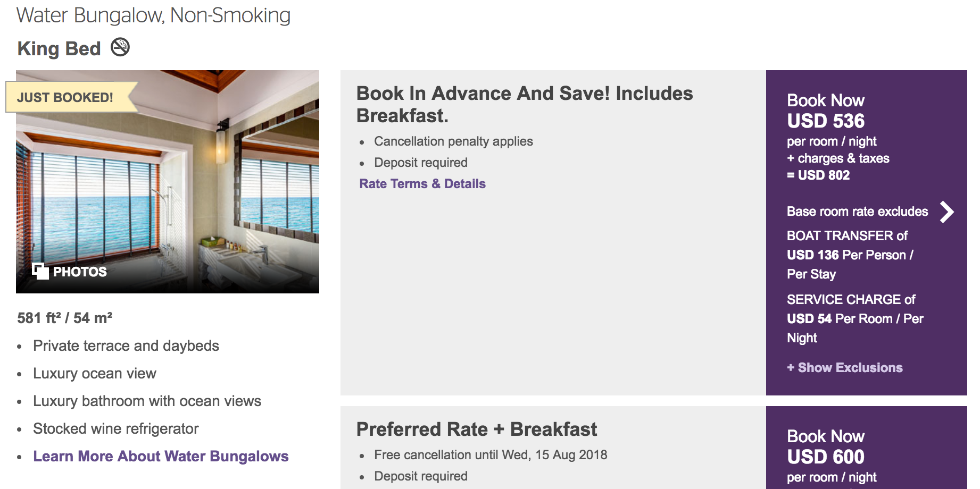
Task: Click the BOAT TRANSFER fee text
Action: pyautogui.click(x=850, y=255)
